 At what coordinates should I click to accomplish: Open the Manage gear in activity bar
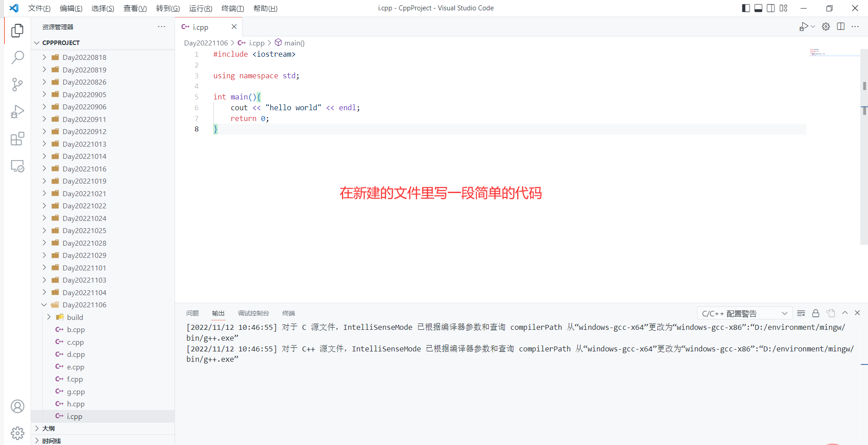click(x=17, y=433)
